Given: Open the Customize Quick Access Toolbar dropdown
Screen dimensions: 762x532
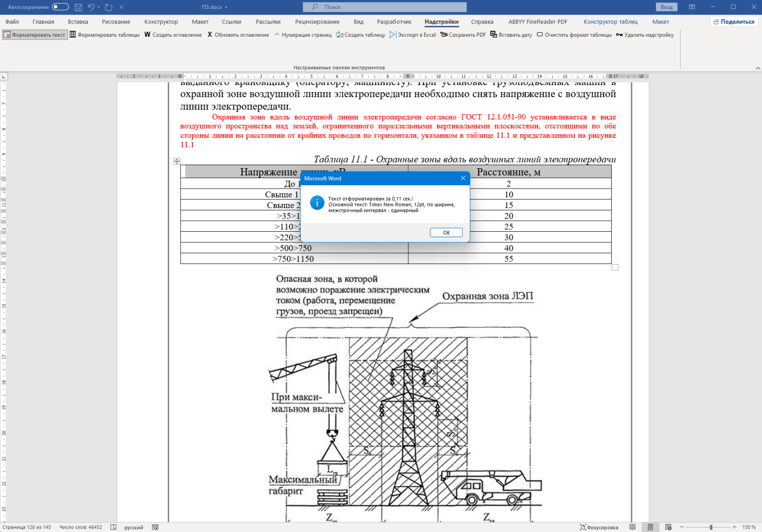Looking at the screenshot, I should (122, 7).
